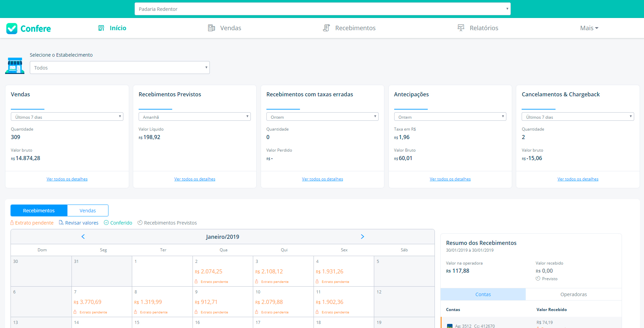
Task: Open the Padaria Redentor company dropdown
Action: (322, 9)
